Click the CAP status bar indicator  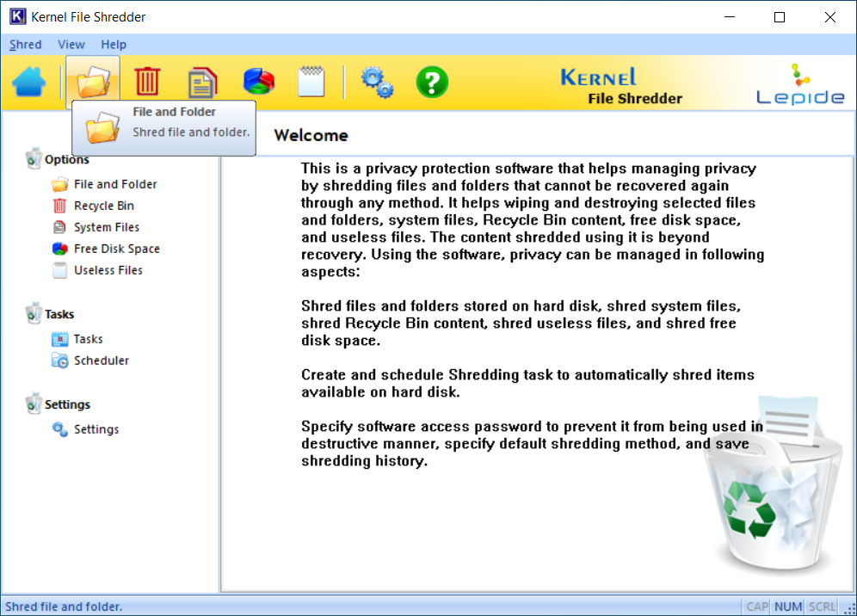[x=757, y=607]
